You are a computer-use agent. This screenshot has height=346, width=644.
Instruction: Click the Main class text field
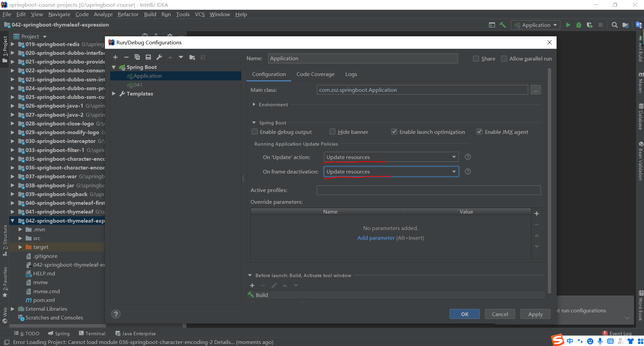pyautogui.click(x=422, y=90)
